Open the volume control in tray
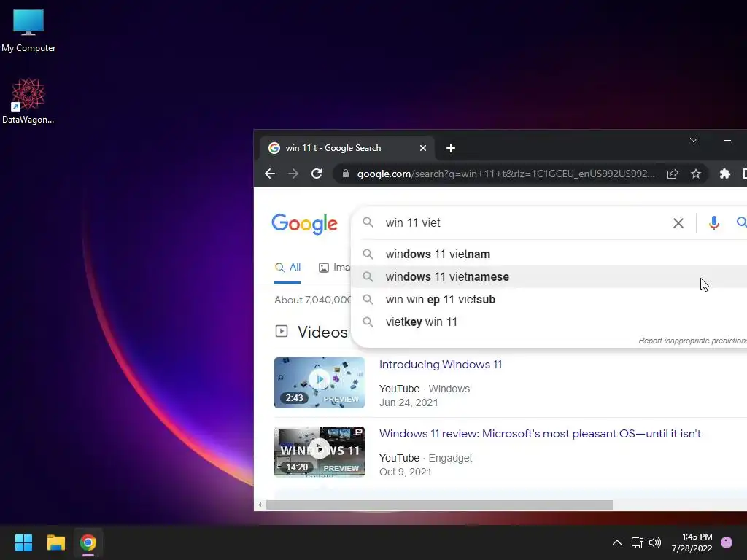 [655, 542]
